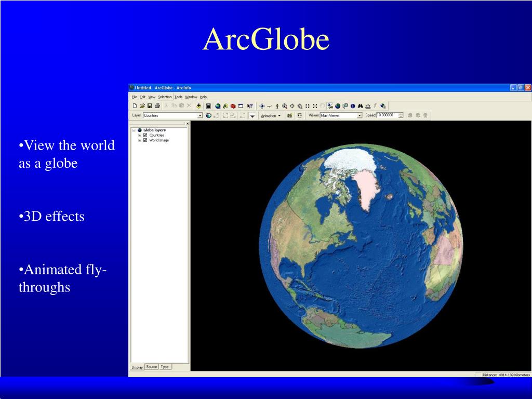The height and width of the screenshot is (399, 532).
Task: Open the Selection menu
Action: 165,97
